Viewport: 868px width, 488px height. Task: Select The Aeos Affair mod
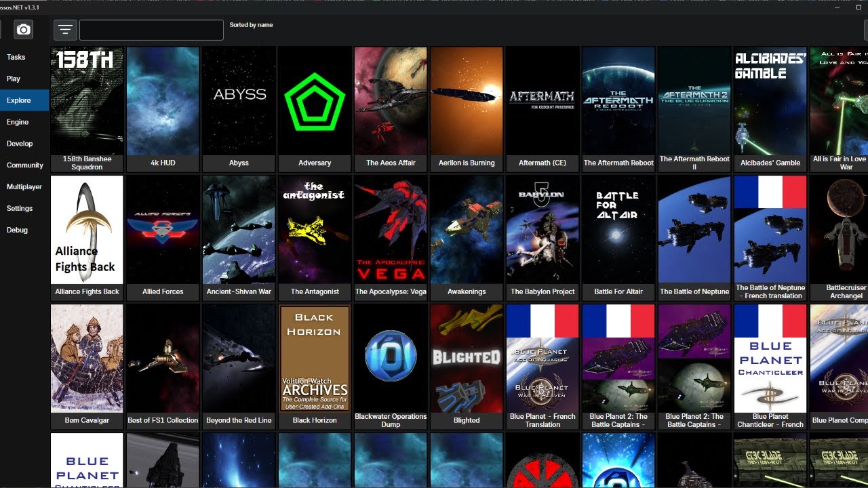(391, 108)
